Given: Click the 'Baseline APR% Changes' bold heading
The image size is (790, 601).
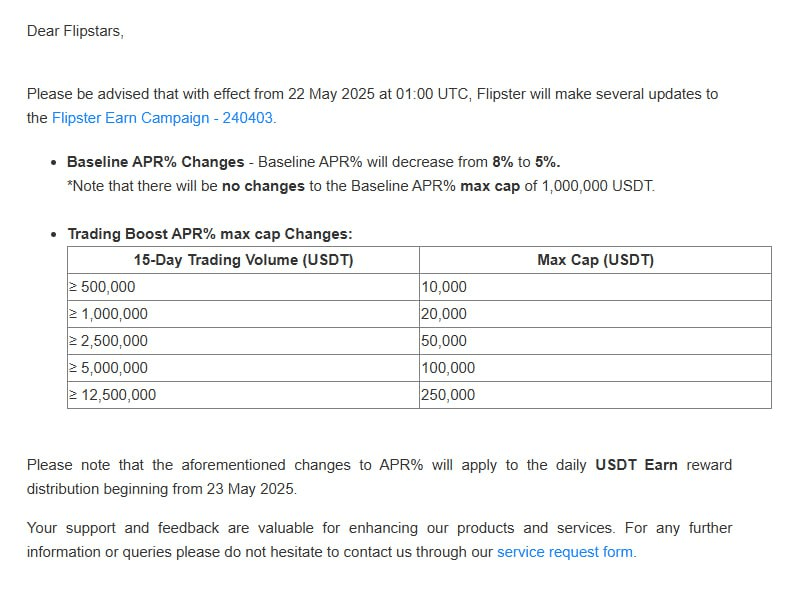Looking at the screenshot, I should tap(156, 162).
